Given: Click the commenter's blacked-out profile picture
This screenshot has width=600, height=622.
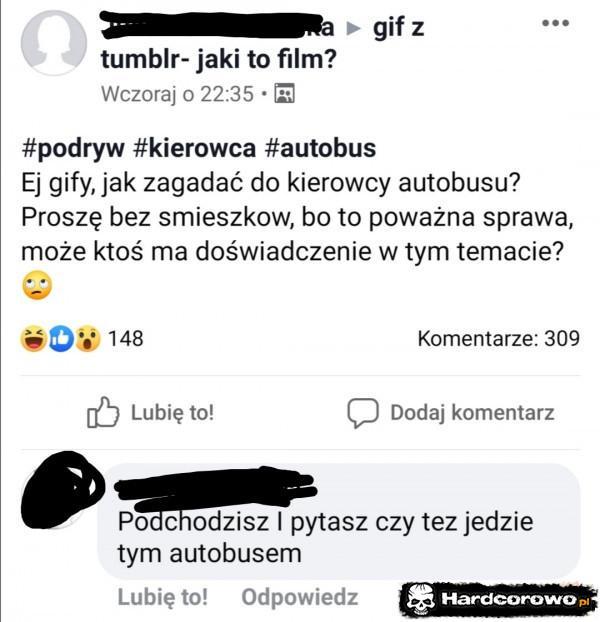Looking at the screenshot, I should (61, 490).
